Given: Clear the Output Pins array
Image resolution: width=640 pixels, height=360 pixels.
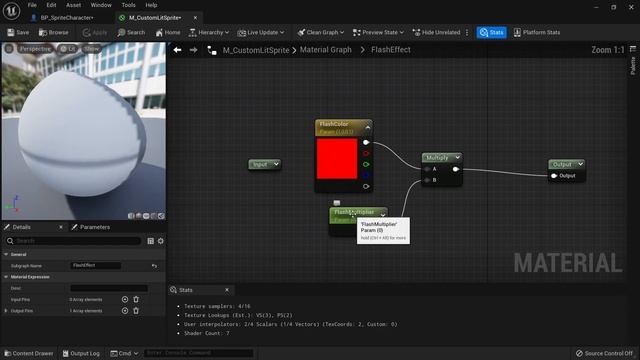Looking at the screenshot, I should [136, 311].
